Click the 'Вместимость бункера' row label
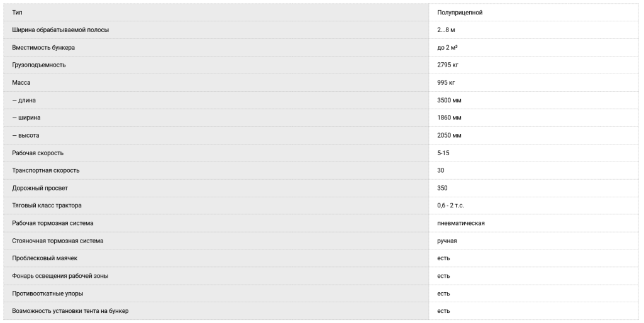This screenshot has width=644, height=323. (43, 48)
